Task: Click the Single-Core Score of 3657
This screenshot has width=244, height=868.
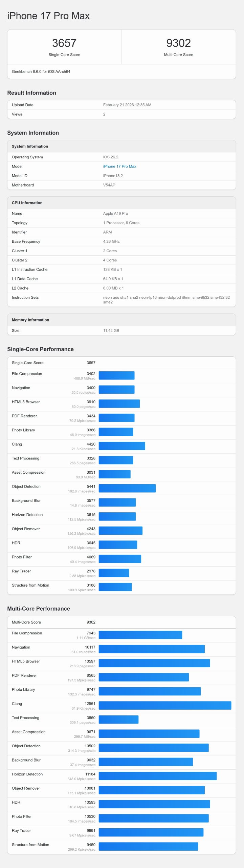Action: click(64, 43)
